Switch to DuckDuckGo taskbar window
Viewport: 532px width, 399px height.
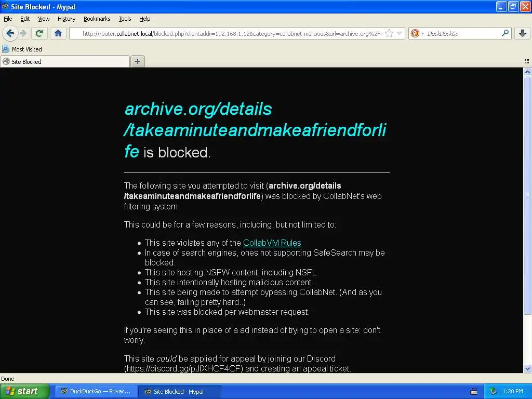[x=96, y=391]
